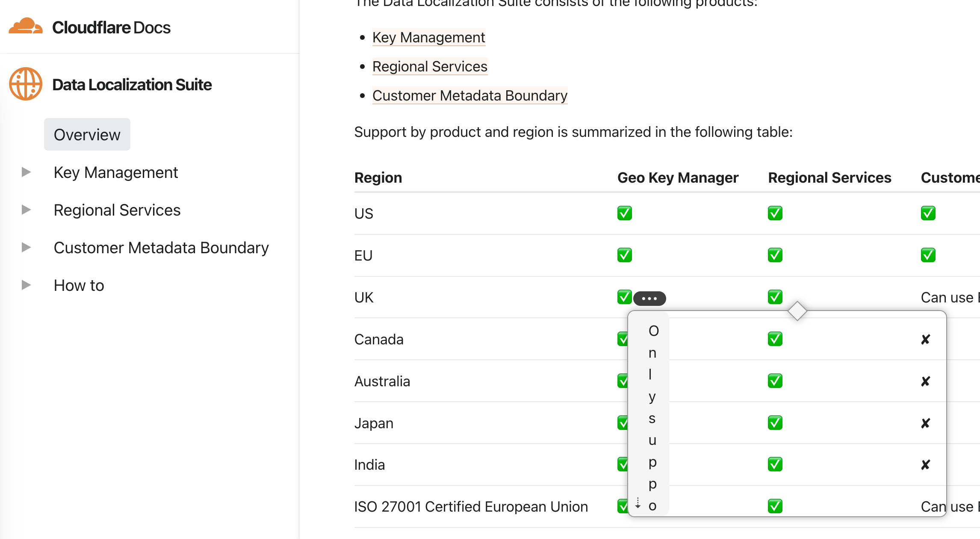Click the X mark in Canada row
980x539 pixels.
(925, 340)
